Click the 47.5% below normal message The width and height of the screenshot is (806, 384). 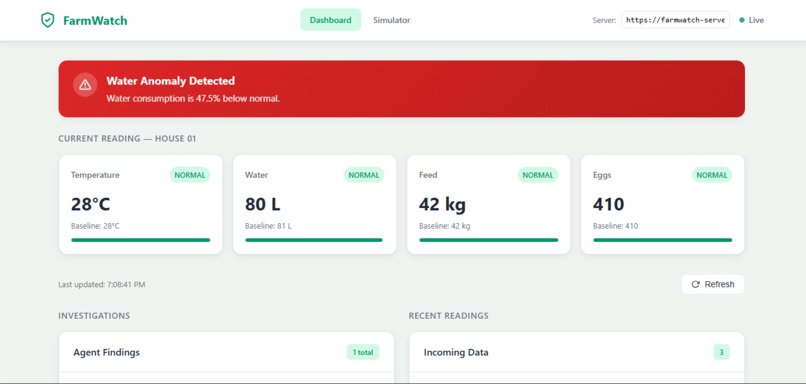coord(193,98)
